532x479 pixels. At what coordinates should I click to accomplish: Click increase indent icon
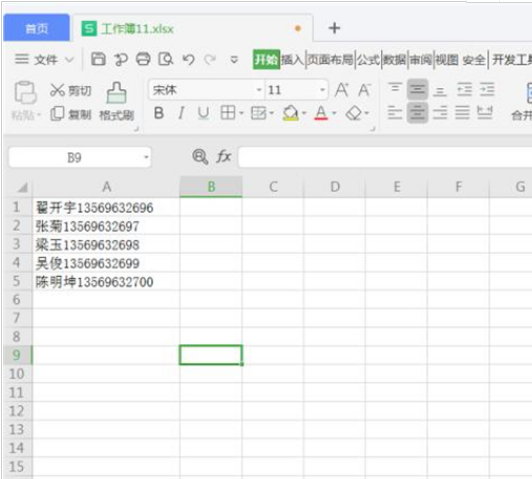tap(487, 90)
